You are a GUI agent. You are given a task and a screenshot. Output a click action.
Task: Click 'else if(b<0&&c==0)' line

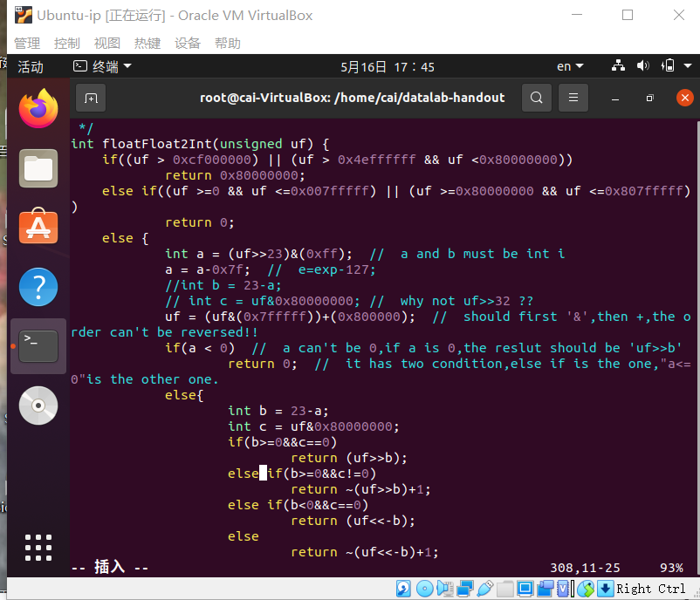click(298, 505)
